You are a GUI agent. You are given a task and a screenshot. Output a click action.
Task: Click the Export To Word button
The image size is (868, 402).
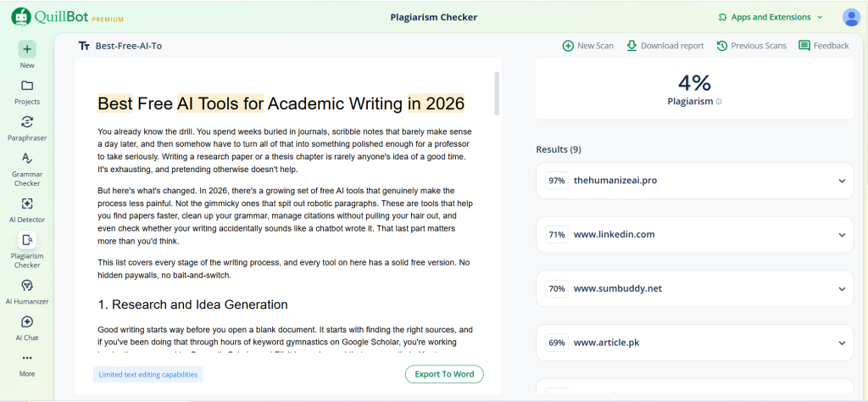point(444,374)
